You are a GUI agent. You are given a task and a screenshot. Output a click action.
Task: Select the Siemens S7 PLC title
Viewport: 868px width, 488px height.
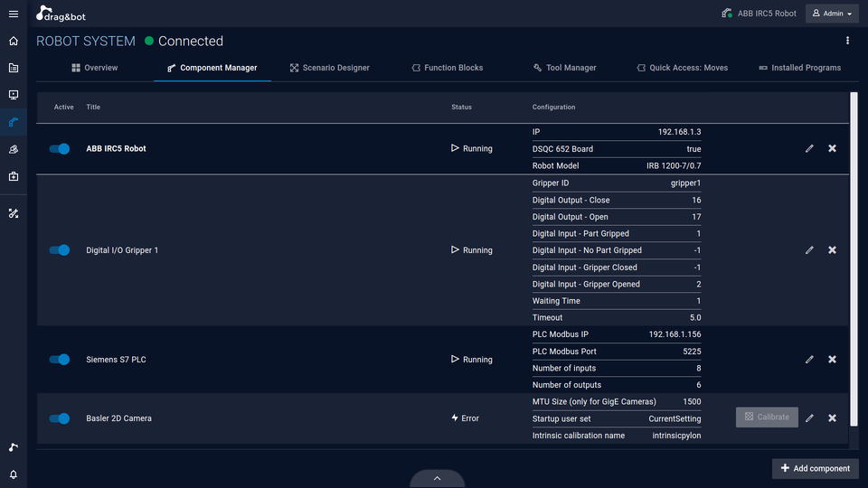(x=116, y=360)
